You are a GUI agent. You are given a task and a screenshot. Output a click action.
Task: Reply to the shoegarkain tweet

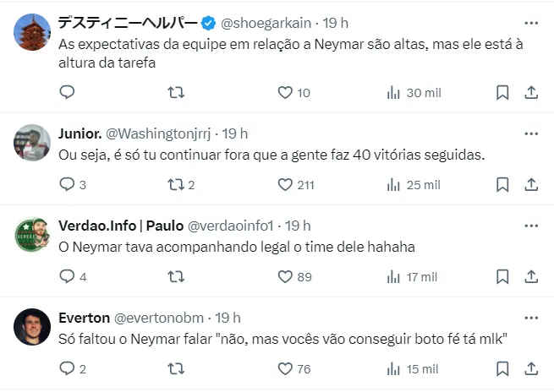click(x=69, y=92)
